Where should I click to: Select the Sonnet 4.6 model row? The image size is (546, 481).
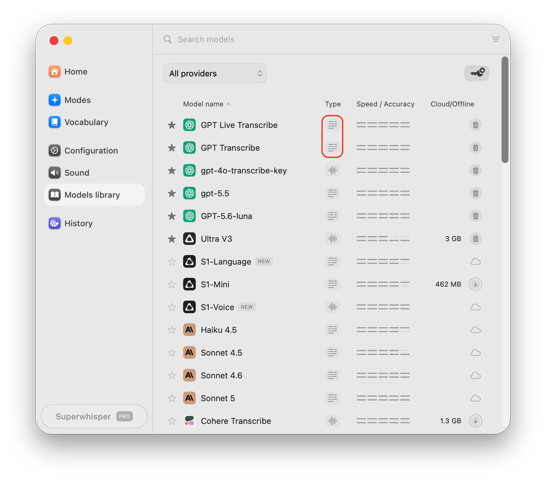(324, 375)
